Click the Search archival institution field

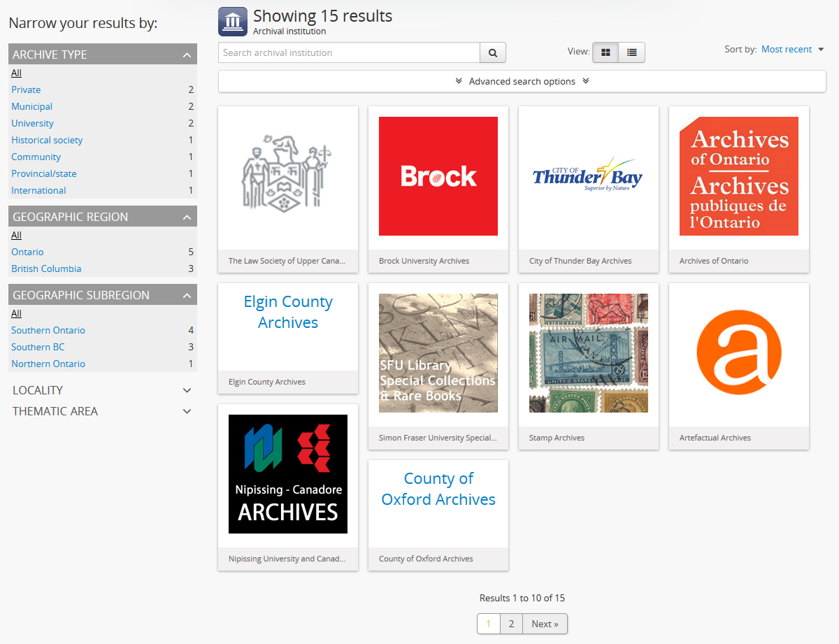[349, 52]
